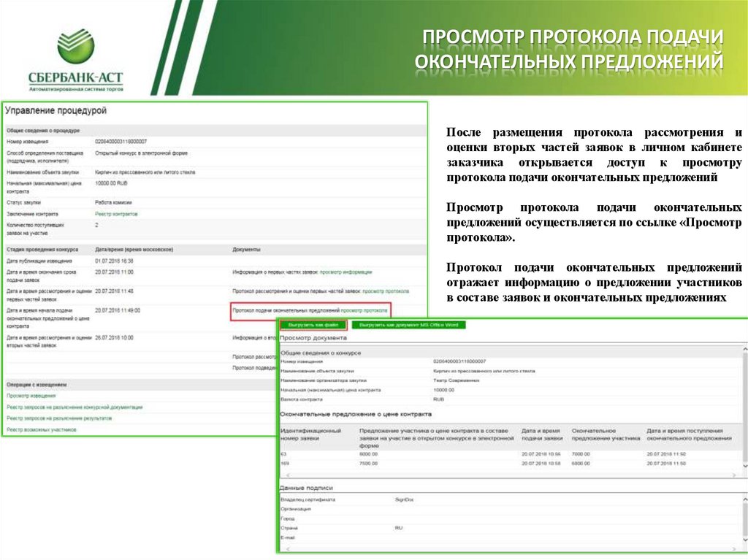Open 'Реестр запросов на разъяснение результатов' link
The image size is (748, 560).
(59, 418)
